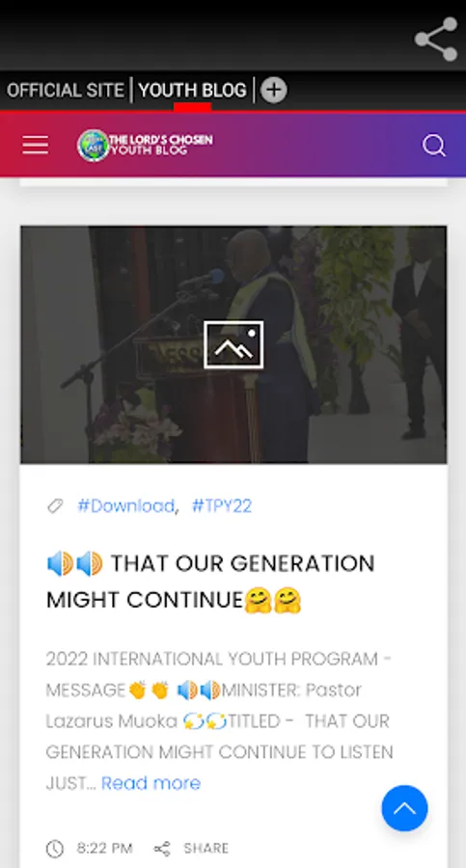
Task: Tap the blue scroll-to-top arrow button
Action: point(404,808)
